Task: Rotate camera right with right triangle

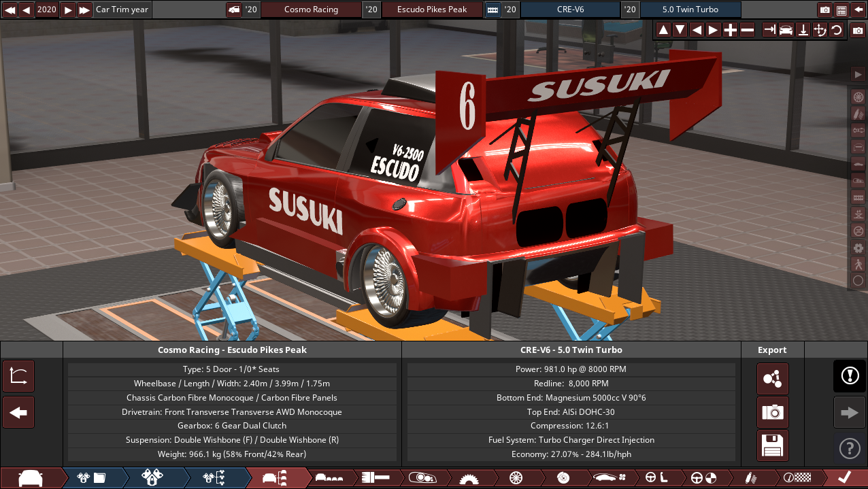Action: pos(713,30)
